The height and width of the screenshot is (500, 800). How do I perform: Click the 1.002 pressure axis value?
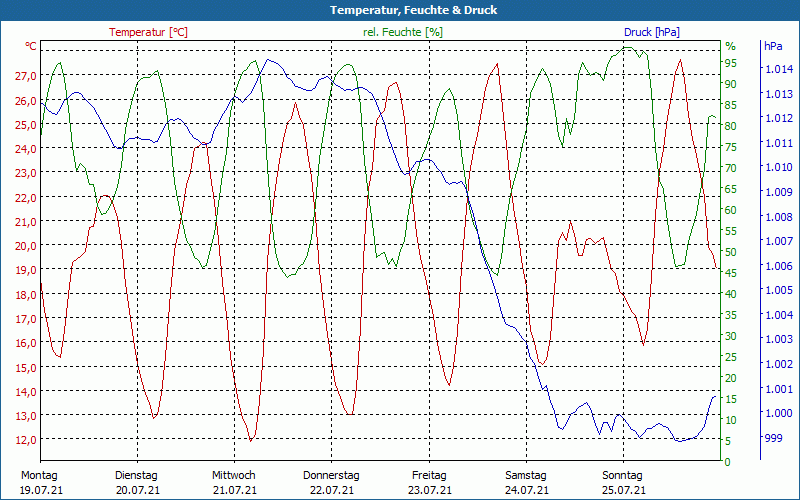pyautogui.click(x=779, y=364)
